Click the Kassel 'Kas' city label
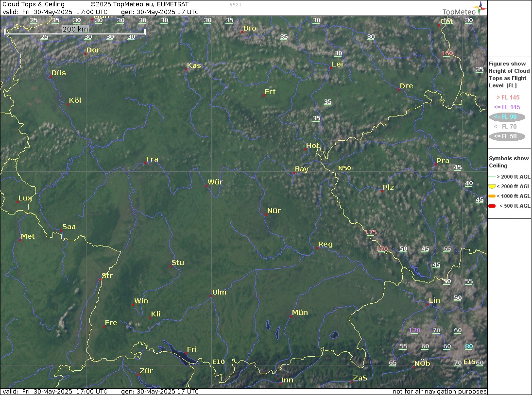Image resolution: width=532 pixels, height=395 pixels. pos(194,66)
